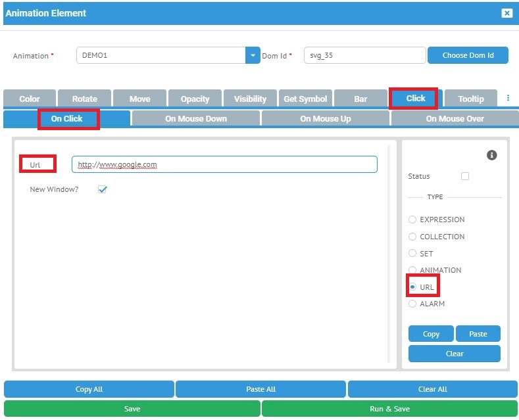
Task: Switch to the Color tab
Action: coord(30,99)
